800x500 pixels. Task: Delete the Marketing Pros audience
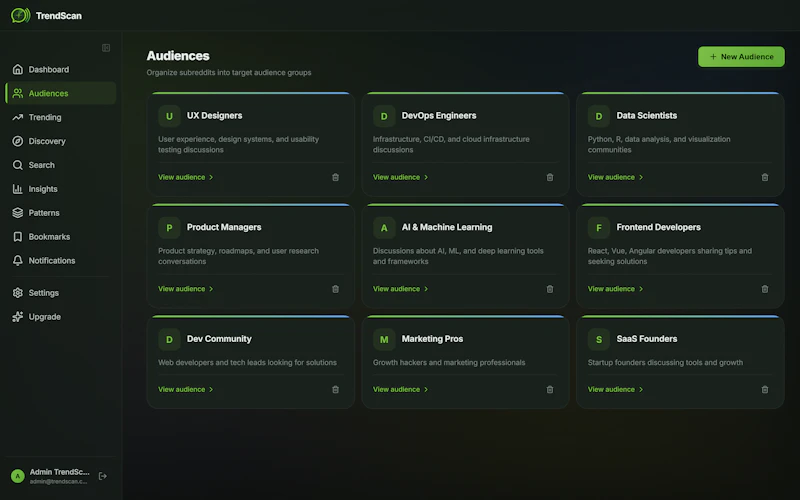coord(550,389)
